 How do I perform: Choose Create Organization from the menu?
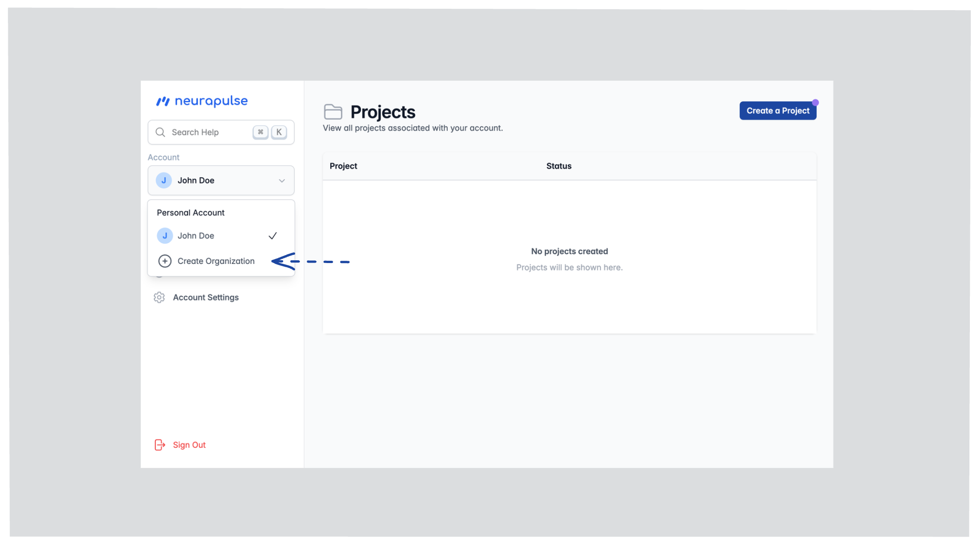(216, 261)
